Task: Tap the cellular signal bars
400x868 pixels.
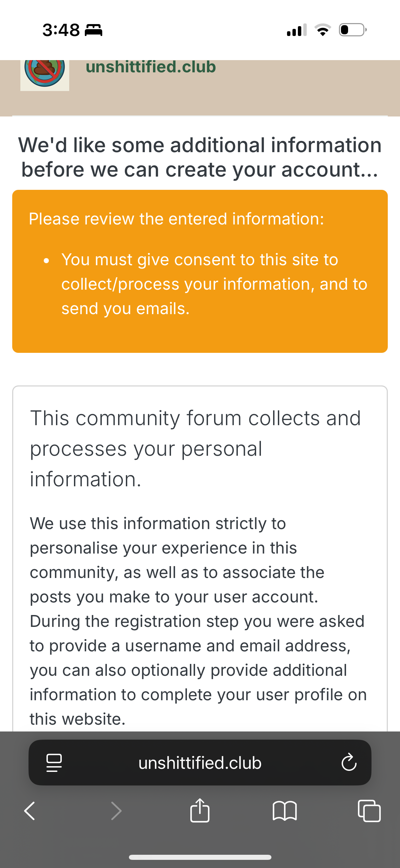Action: point(297,30)
